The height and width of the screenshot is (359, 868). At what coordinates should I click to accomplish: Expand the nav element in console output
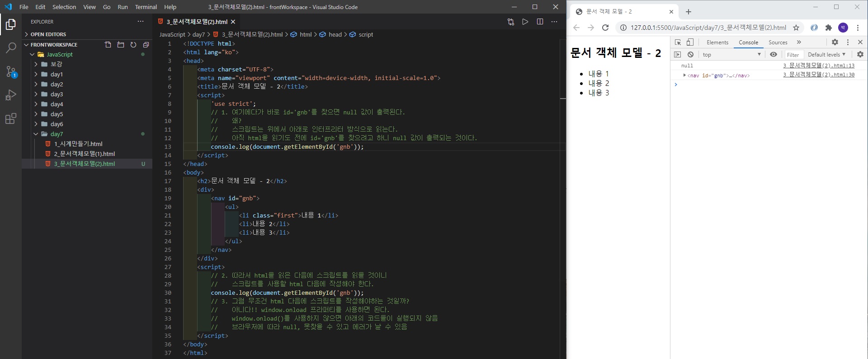(684, 75)
